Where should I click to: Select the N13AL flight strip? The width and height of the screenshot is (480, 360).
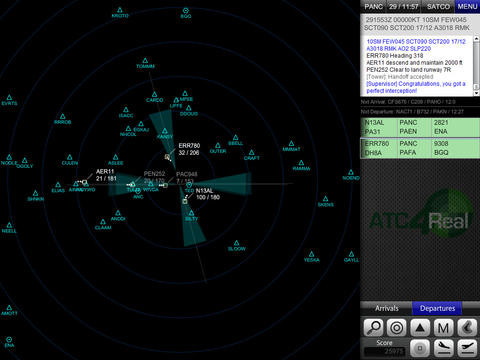pyautogui.click(x=420, y=127)
